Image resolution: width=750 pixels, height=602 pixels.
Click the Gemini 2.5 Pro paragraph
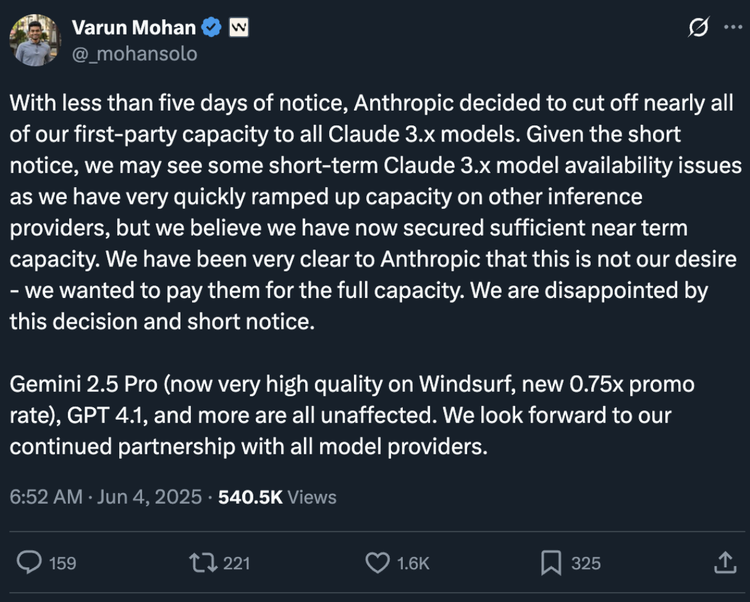tap(352, 415)
